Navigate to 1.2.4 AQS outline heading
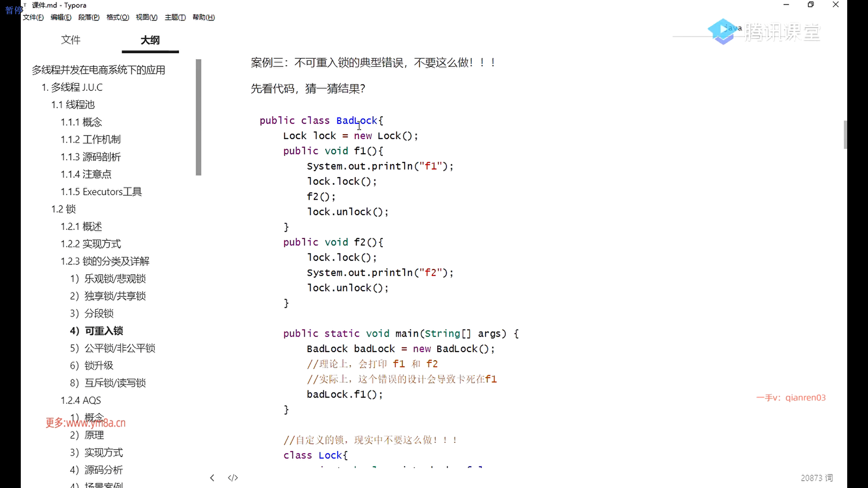The image size is (868, 488). (81, 400)
